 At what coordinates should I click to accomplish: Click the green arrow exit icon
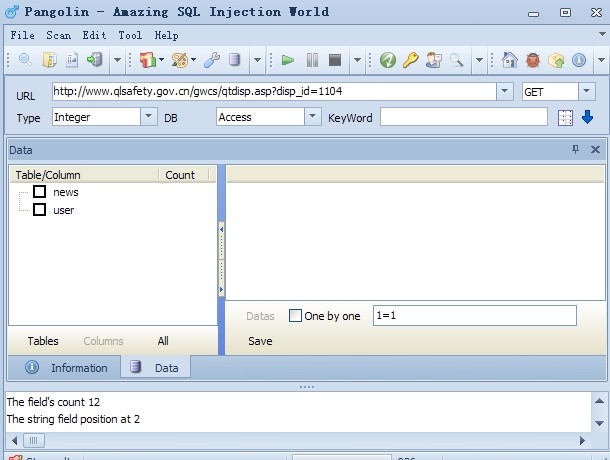pos(95,60)
